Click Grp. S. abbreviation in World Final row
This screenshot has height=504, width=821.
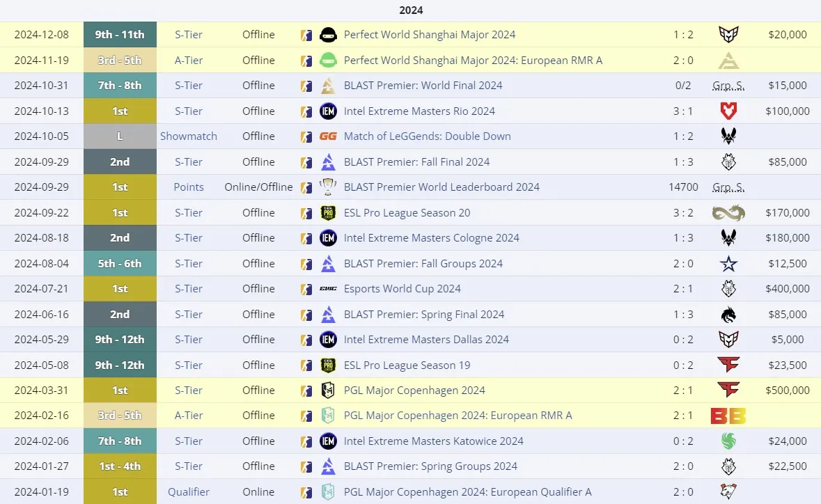[x=728, y=86]
